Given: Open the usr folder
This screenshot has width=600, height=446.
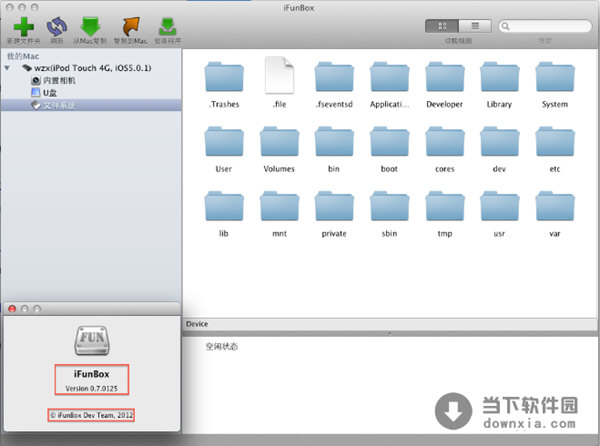Looking at the screenshot, I should [x=499, y=207].
